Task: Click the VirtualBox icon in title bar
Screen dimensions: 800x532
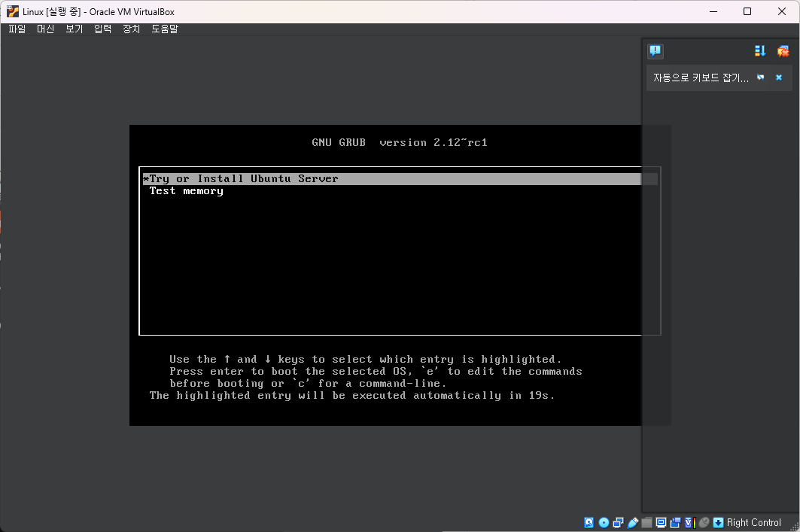Action: tap(13, 11)
